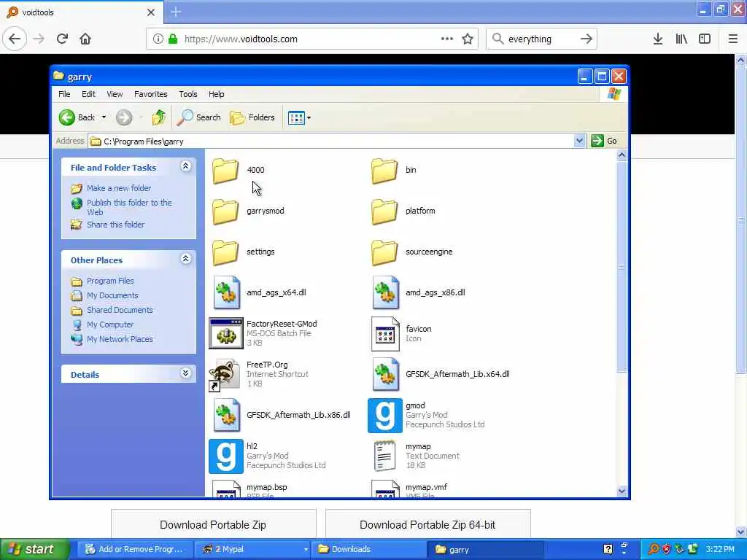Viewport: 747px width, 560px height.
Task: Open My Network Places link
Action: (x=120, y=339)
